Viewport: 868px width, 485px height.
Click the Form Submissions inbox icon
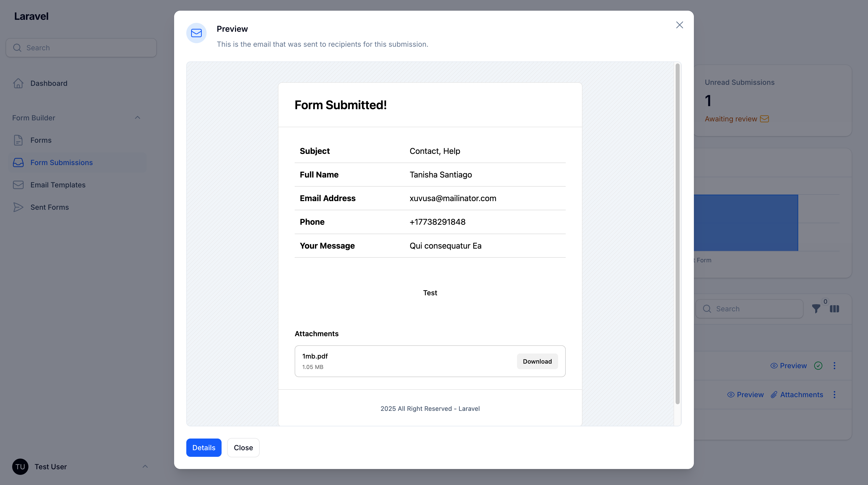tap(18, 163)
